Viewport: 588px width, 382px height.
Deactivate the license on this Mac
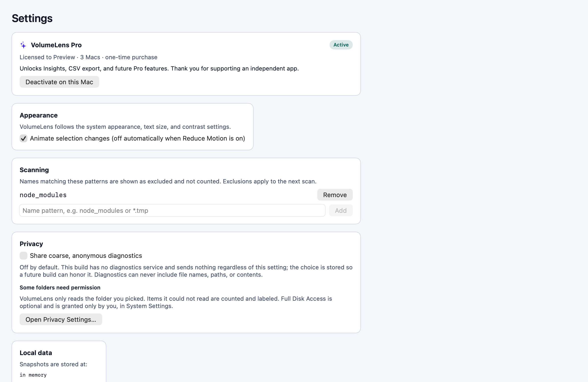59,82
